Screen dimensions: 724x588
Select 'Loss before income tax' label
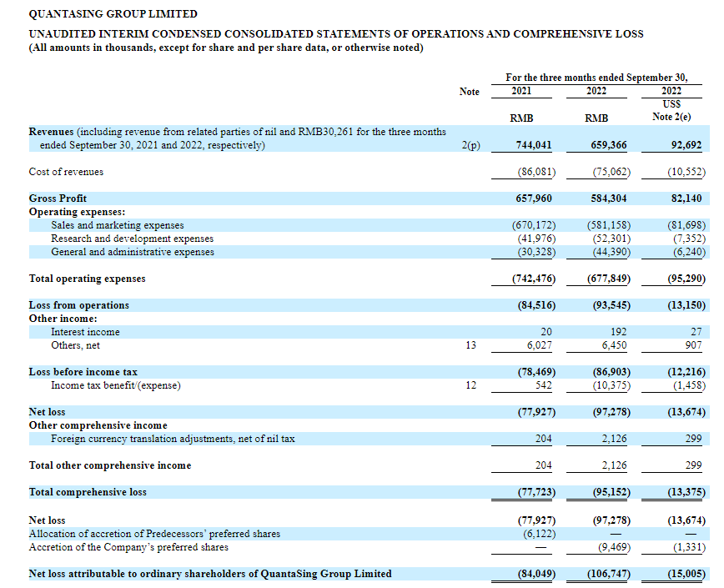83,372
